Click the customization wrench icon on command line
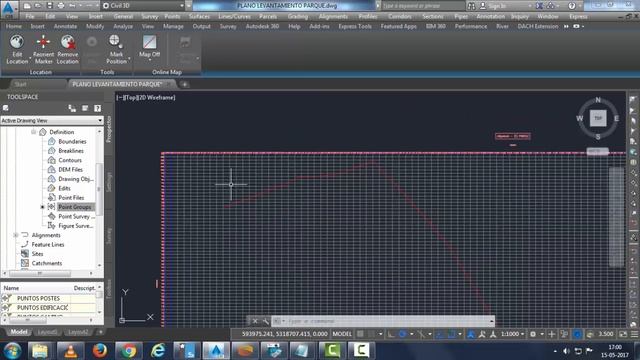The height and width of the screenshot is (360, 640). point(266,321)
